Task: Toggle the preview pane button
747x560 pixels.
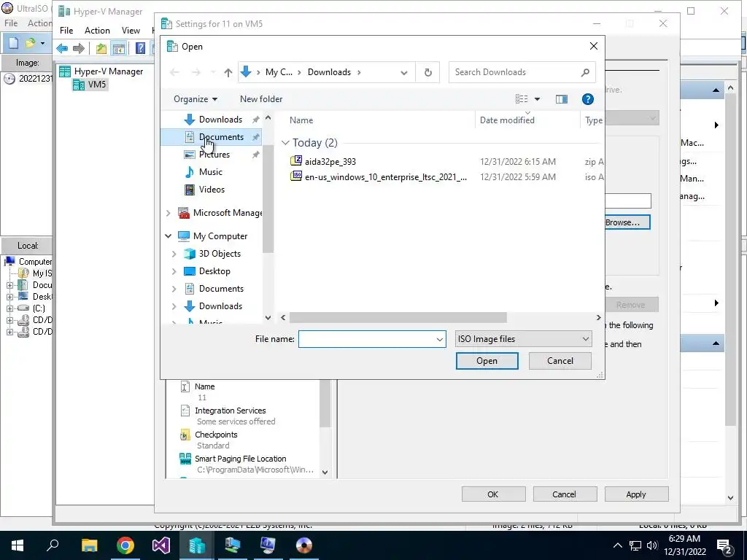Action: 562,99
